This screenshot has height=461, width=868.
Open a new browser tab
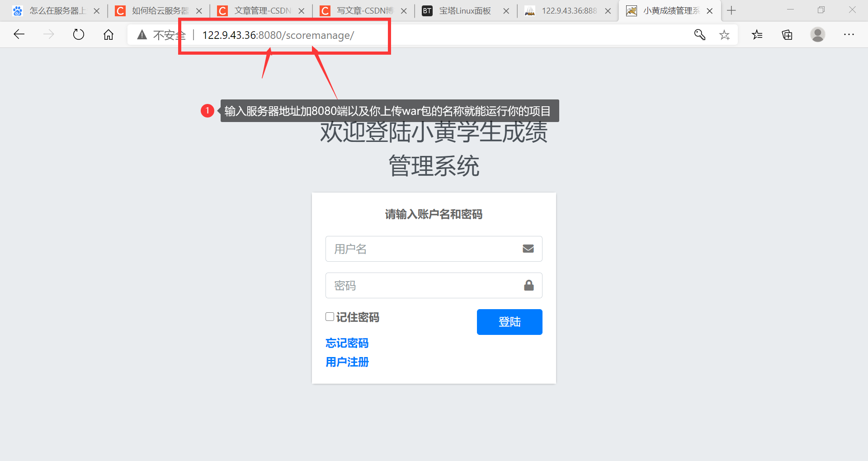tap(731, 10)
